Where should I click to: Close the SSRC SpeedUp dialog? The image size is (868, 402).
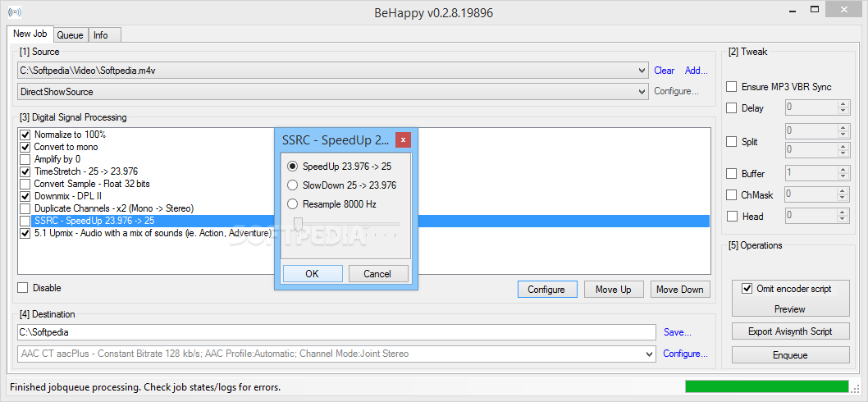(403, 139)
